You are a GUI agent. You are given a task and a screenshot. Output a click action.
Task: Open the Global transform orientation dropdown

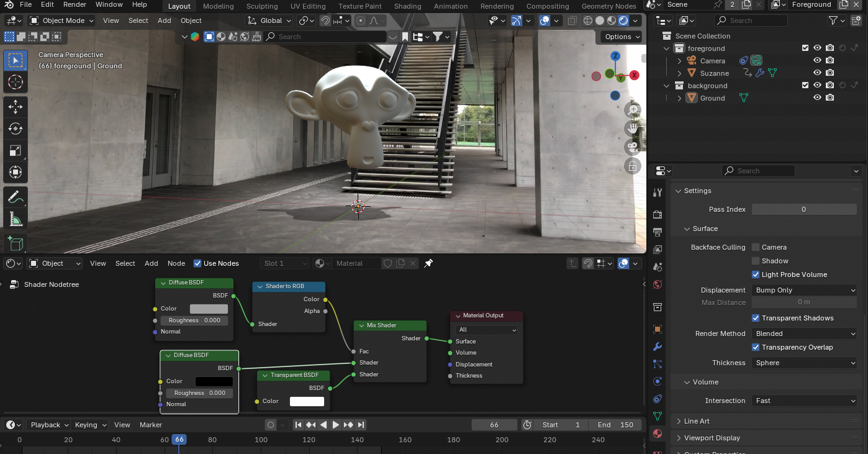pos(268,20)
